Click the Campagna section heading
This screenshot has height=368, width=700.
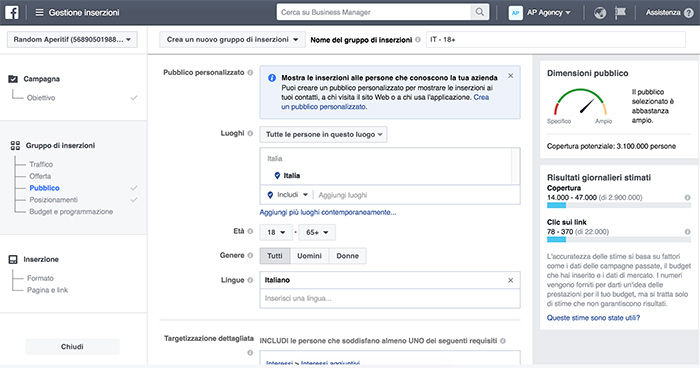(42, 79)
